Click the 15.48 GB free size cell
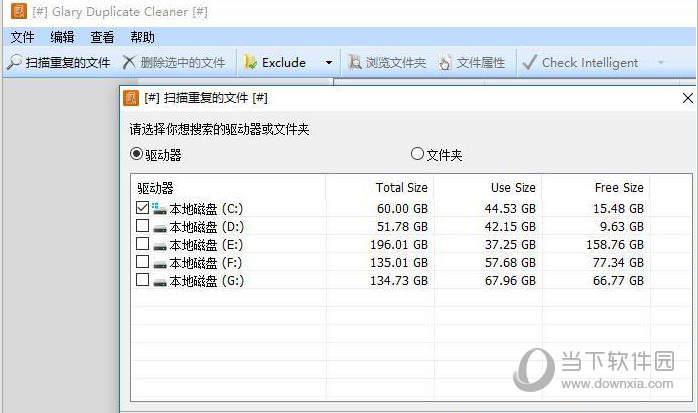Screen dimensions: 698x413 tap(618, 208)
